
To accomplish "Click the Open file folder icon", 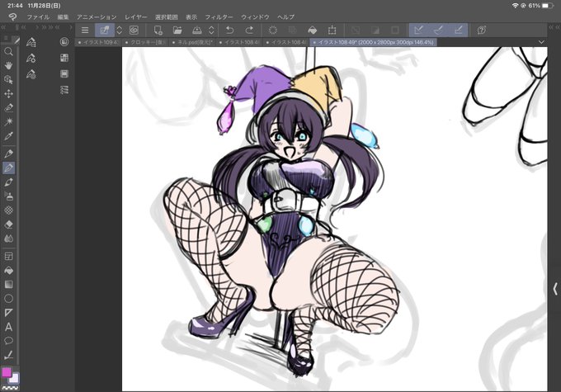I will 177,30.
